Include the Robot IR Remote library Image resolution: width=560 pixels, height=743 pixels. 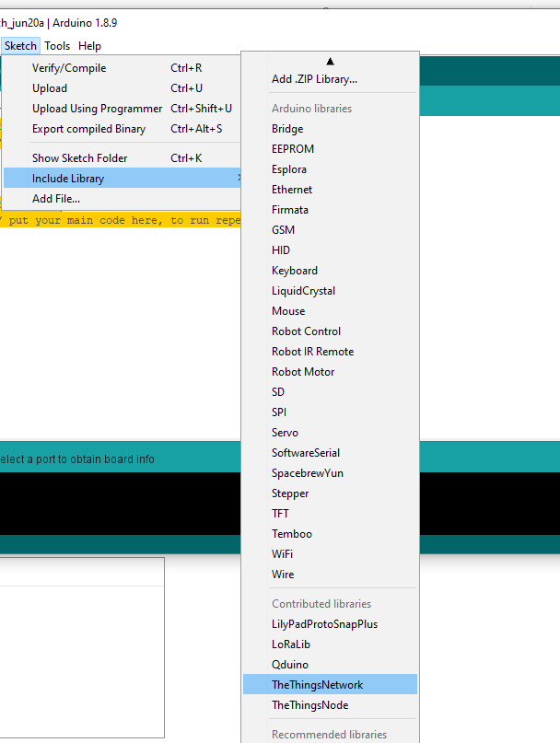click(x=330, y=352)
